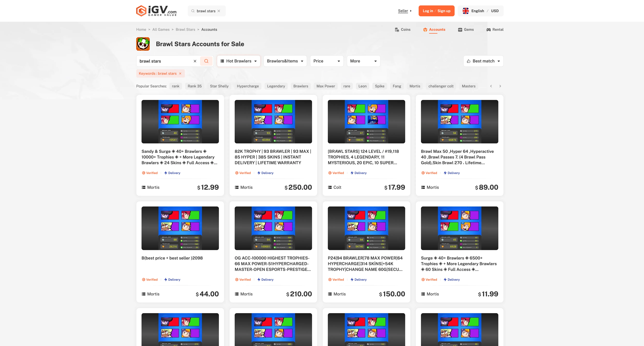Screen dimensions: 644x346
Task: Click the Log in / Sign up button
Action: [x=436, y=11]
